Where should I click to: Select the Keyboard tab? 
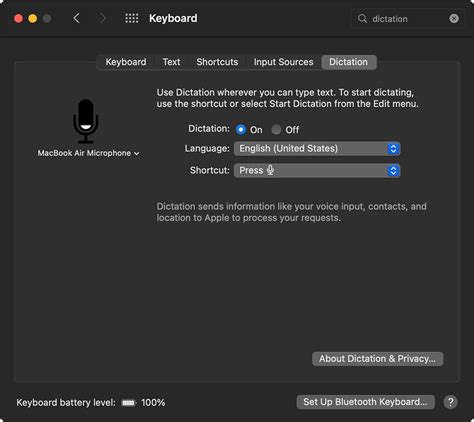(126, 62)
